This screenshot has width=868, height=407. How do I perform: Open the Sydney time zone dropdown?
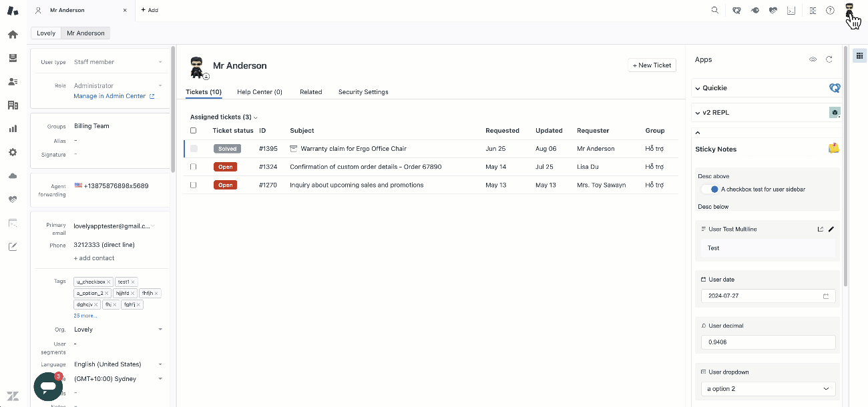click(x=118, y=379)
